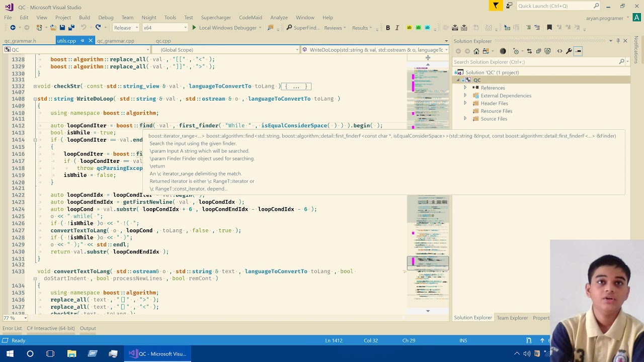
Task: Sync with Active Document in Solution Explorer
Action: [529, 51]
